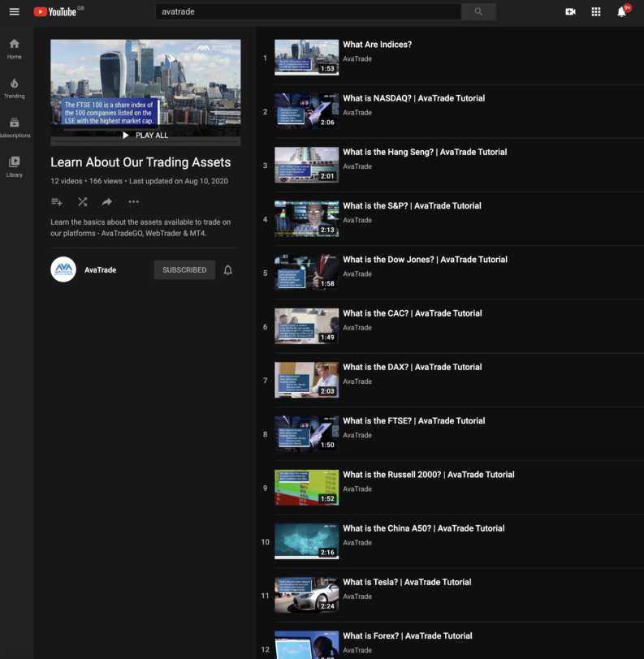
Task: Shuffle play the playlist
Action: [83, 202]
